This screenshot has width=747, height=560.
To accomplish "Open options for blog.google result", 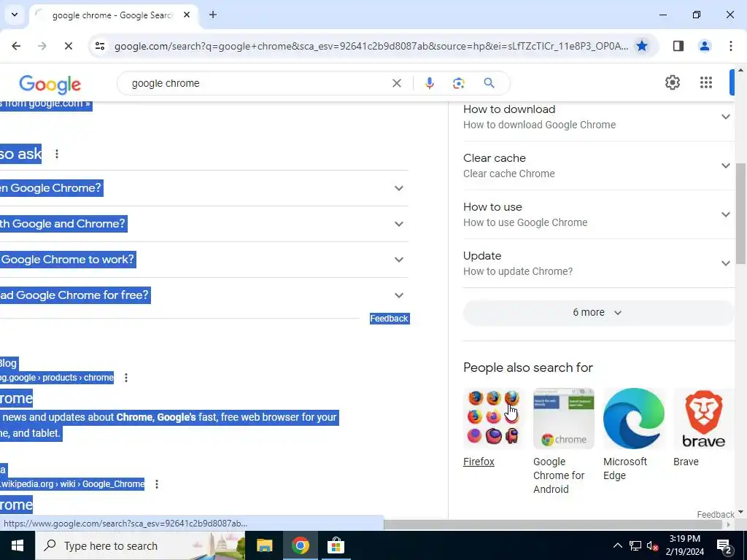I will point(125,378).
